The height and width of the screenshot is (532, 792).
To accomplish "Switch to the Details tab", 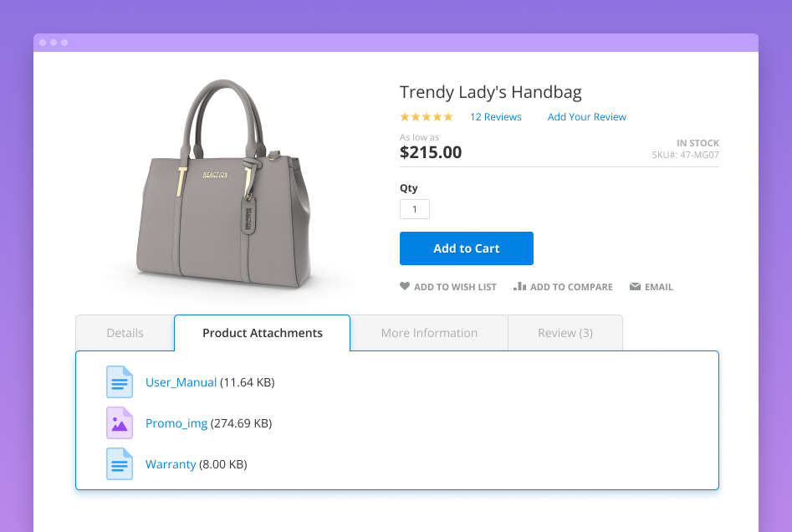I will (x=125, y=332).
